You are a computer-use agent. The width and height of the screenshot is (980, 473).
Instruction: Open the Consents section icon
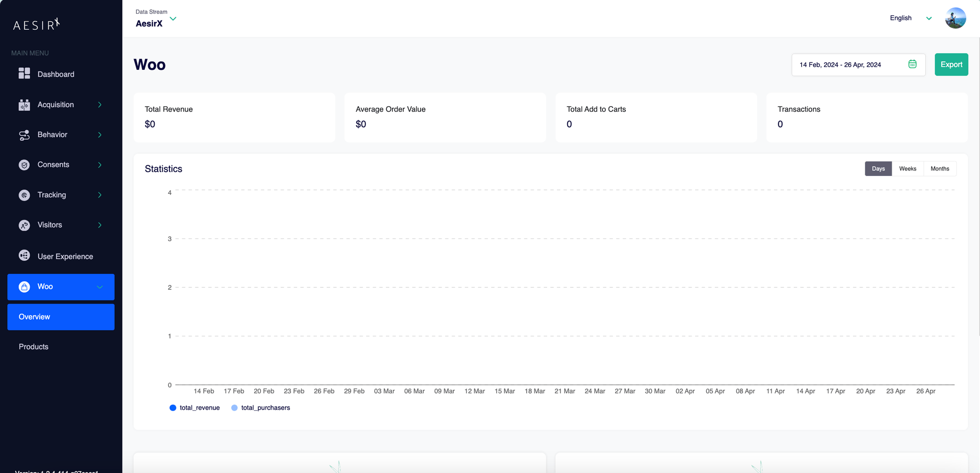click(x=24, y=164)
